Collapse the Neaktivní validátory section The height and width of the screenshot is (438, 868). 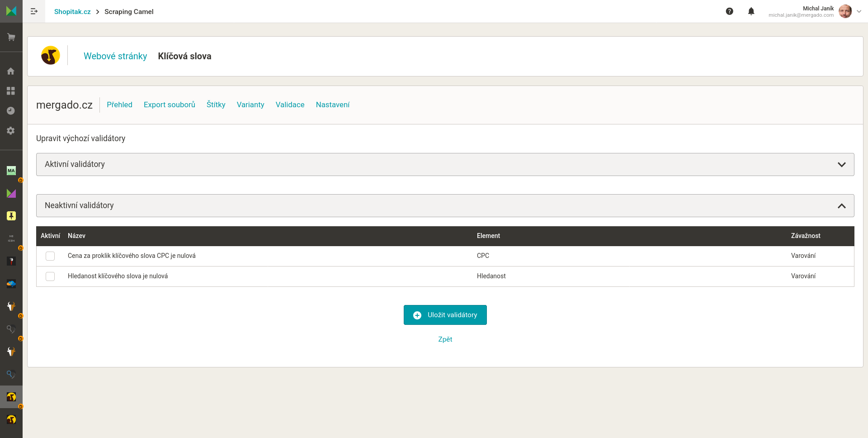tap(841, 206)
